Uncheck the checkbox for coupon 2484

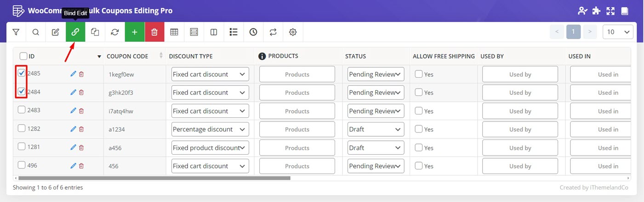pyautogui.click(x=22, y=91)
